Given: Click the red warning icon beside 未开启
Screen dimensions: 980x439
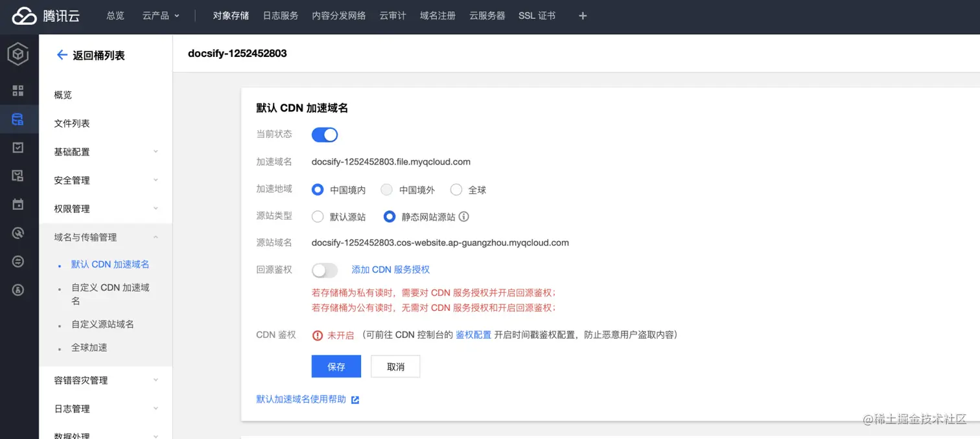Looking at the screenshot, I should (x=318, y=335).
